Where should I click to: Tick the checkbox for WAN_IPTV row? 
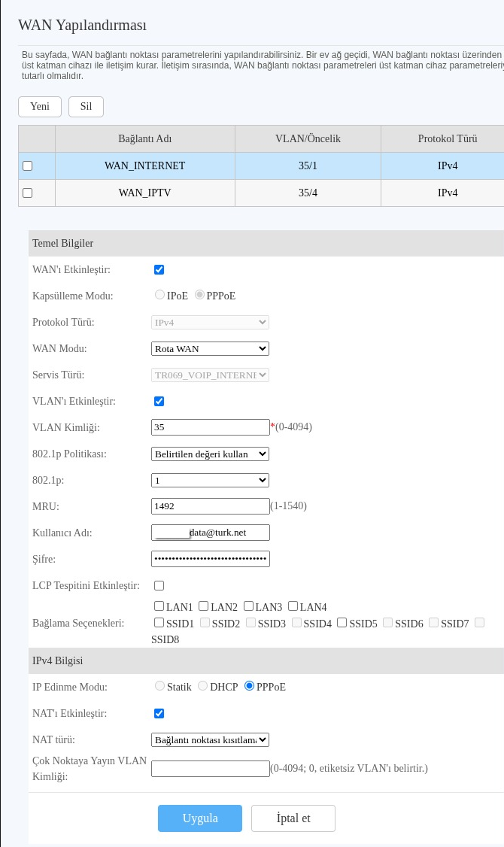point(28,193)
